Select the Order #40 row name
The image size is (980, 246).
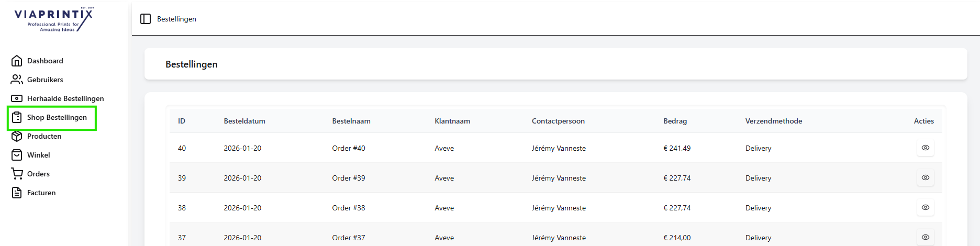coord(349,148)
